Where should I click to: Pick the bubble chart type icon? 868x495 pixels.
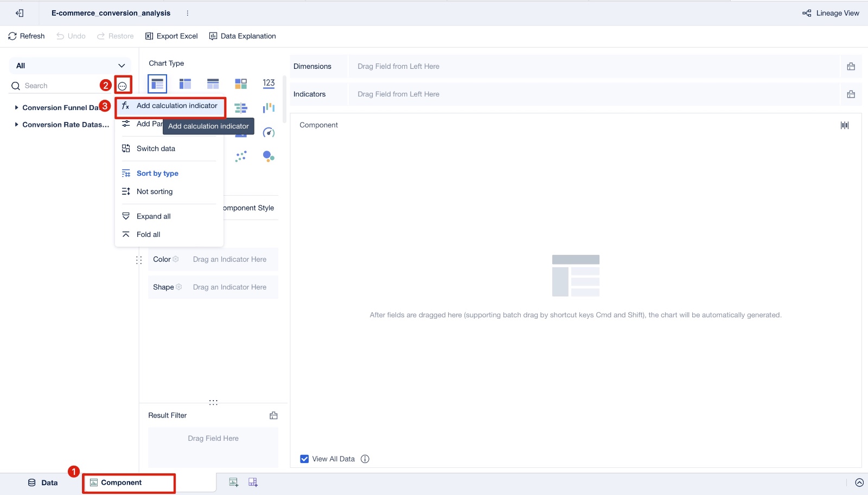pyautogui.click(x=269, y=157)
